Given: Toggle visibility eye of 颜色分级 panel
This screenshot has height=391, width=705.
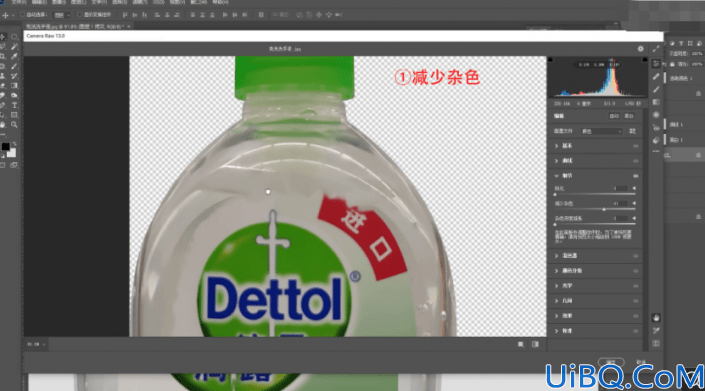Looking at the screenshot, I should pyautogui.click(x=636, y=271).
